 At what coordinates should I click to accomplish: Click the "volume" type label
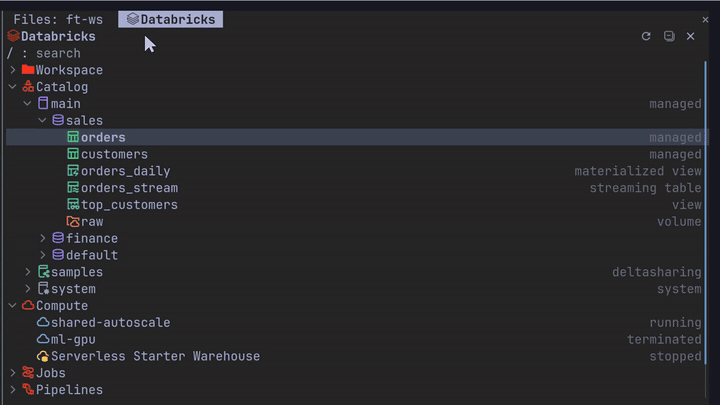coord(679,221)
